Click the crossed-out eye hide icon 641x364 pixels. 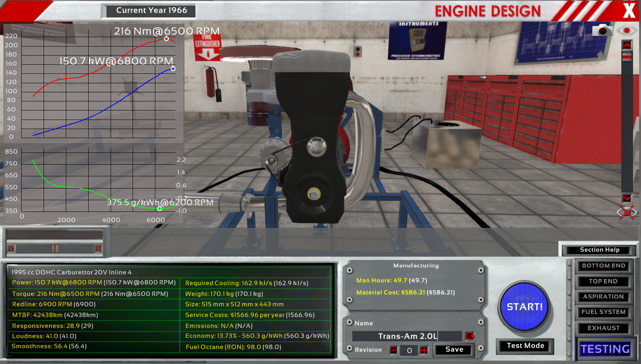click(627, 213)
